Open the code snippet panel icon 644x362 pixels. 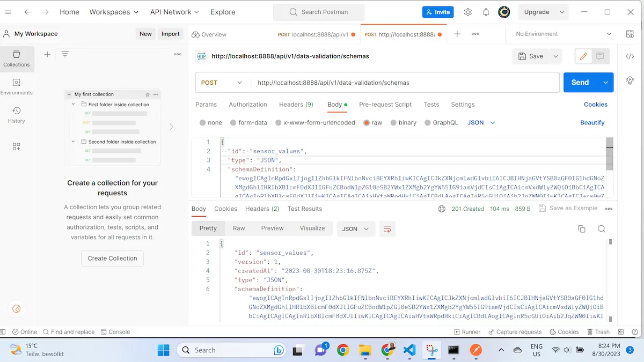coord(630,56)
